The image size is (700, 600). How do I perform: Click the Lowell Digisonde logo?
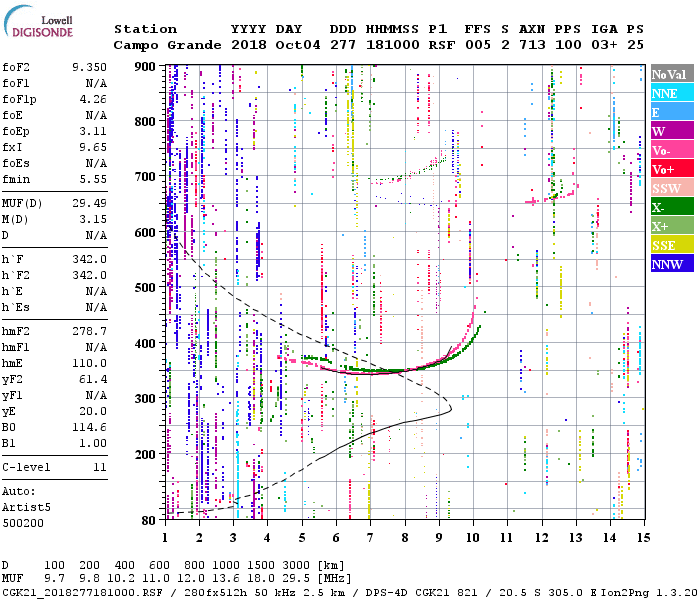(38, 21)
